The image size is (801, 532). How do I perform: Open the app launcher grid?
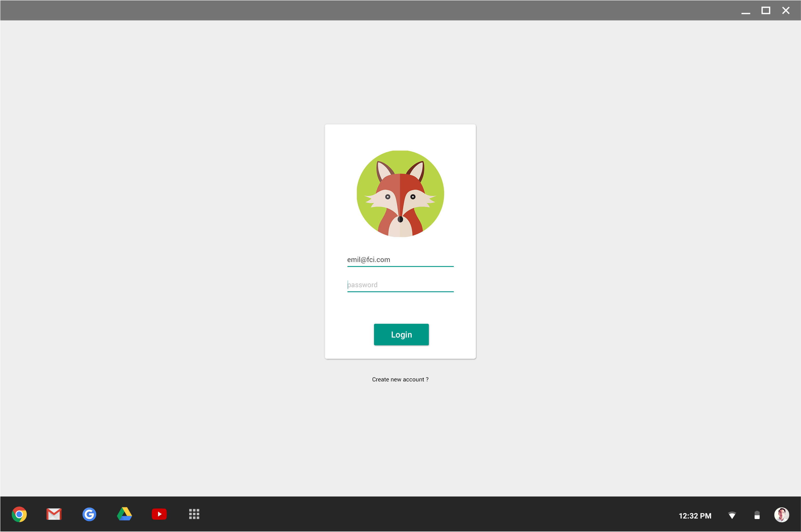click(x=194, y=514)
